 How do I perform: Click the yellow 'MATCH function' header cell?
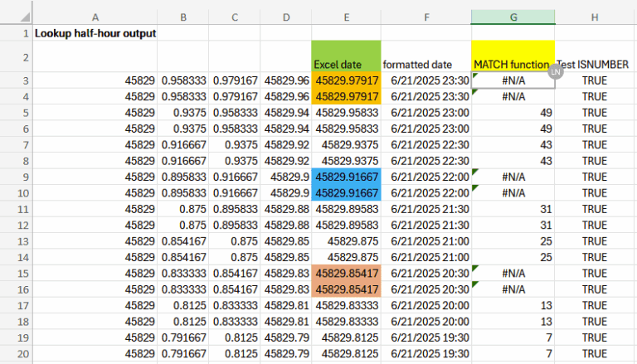513,56
